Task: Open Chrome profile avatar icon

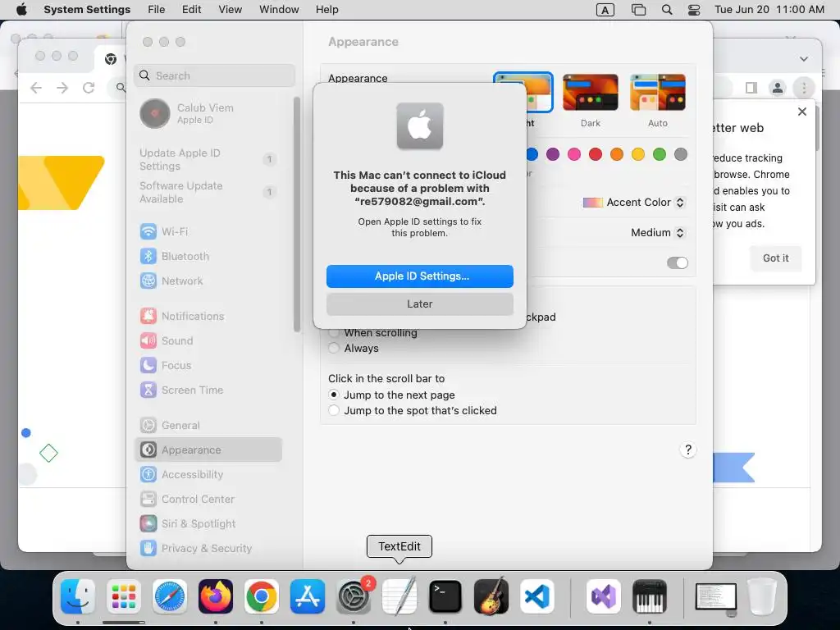Action: click(x=778, y=88)
